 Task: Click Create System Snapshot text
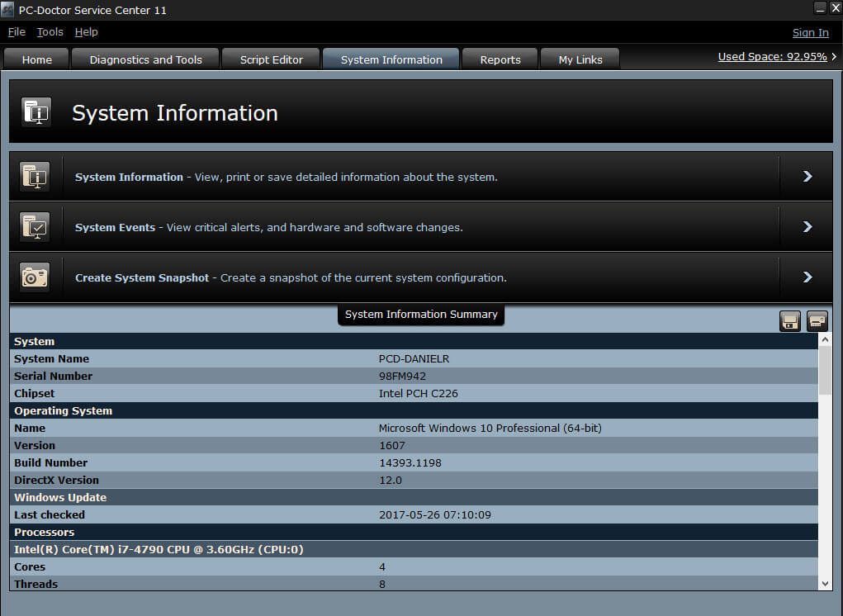coord(142,278)
